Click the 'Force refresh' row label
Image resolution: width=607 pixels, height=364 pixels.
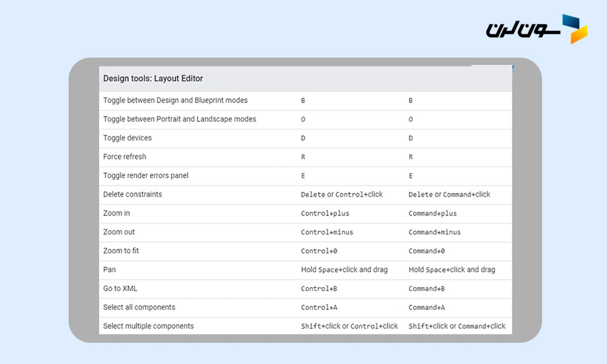(x=124, y=157)
